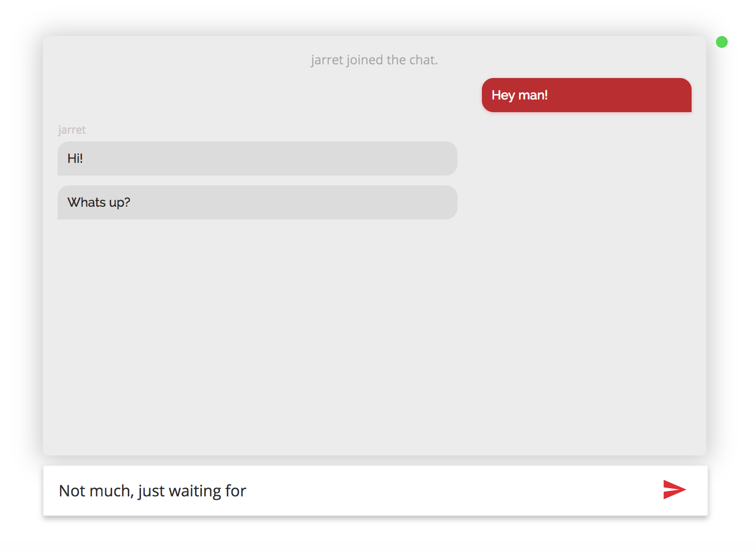Image resolution: width=756 pixels, height=551 pixels.
Task: Click the "jarret joined the chat." notice
Action: click(x=375, y=60)
